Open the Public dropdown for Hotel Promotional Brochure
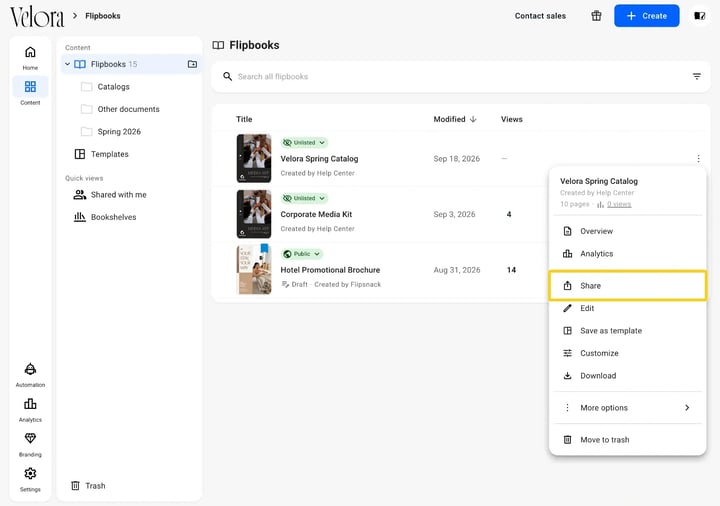720x506 pixels. point(302,253)
